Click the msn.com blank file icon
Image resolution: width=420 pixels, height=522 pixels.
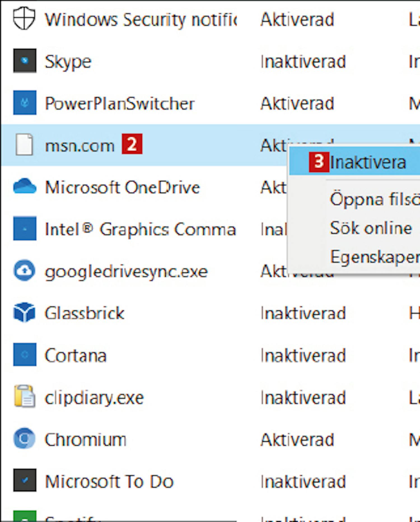[x=24, y=145]
